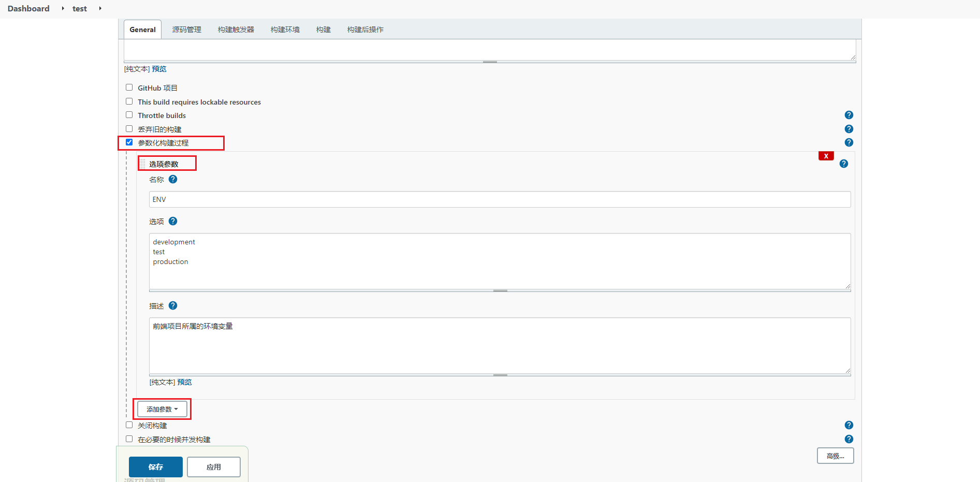Enable 在必要的时候并发构建 checkbox
Image resolution: width=980 pixels, height=482 pixels.
129,439
